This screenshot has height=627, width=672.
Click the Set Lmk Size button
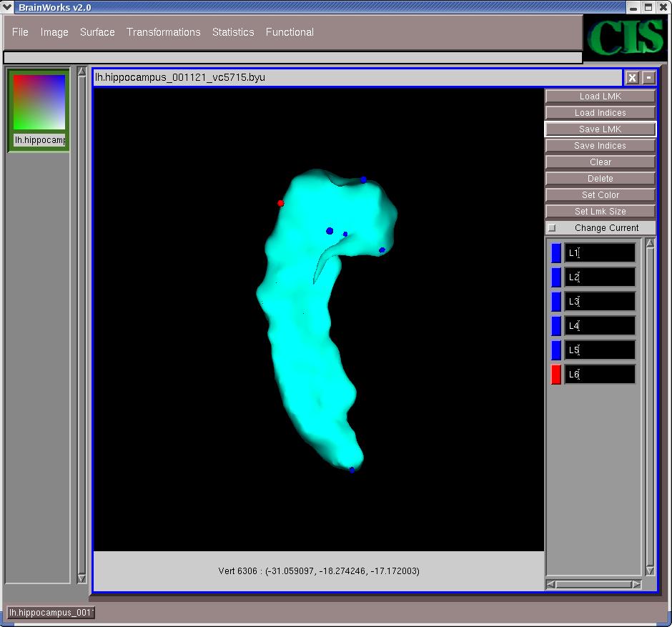click(600, 212)
